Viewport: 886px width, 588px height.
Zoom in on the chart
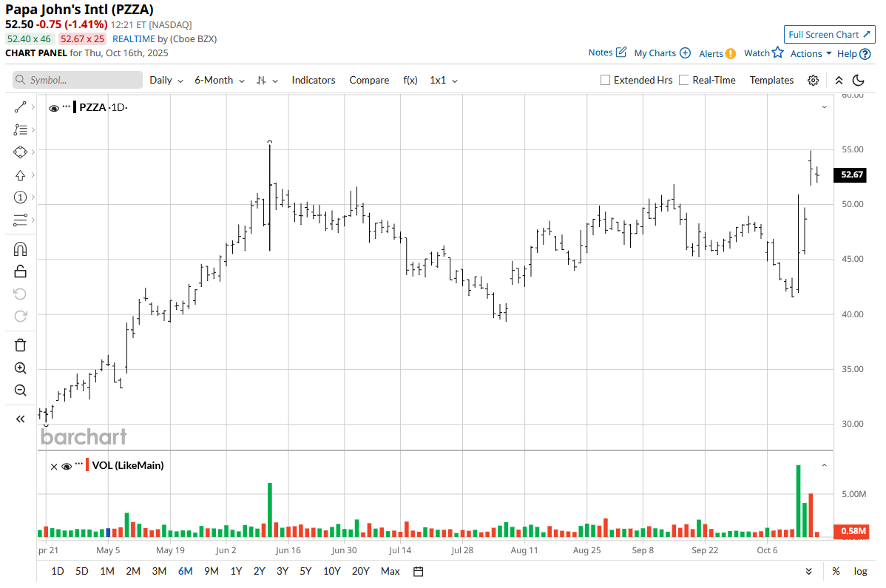(x=21, y=368)
